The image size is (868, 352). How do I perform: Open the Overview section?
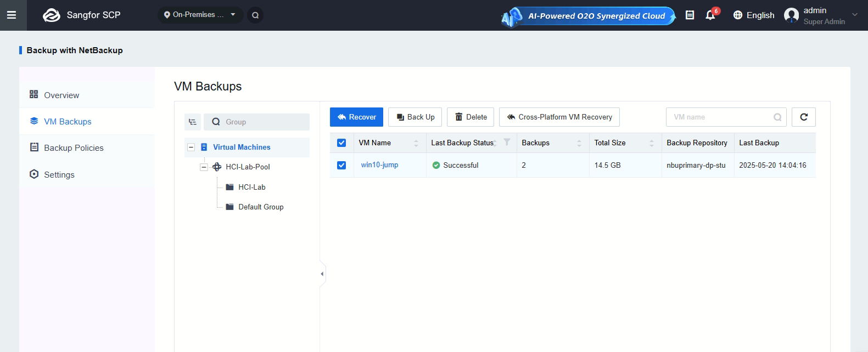point(87,95)
